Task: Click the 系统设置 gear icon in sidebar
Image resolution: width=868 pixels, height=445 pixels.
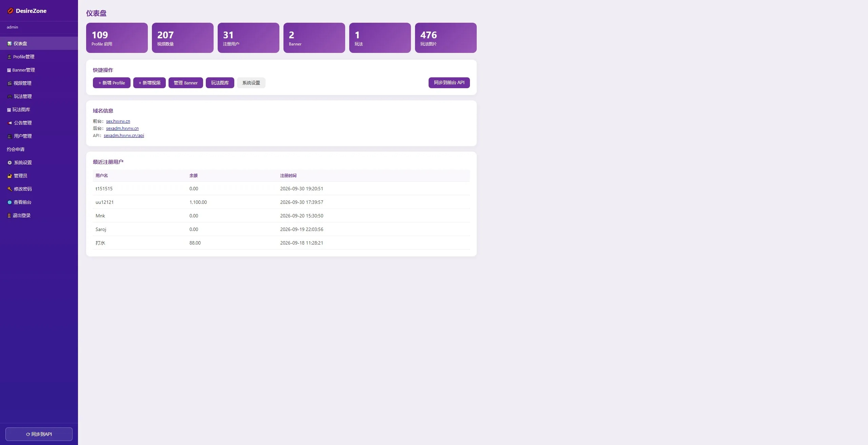Action: coord(9,162)
